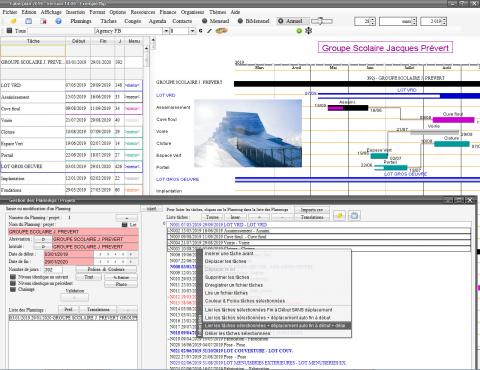Click the yellow star icon in main toolbar

(13, 21)
